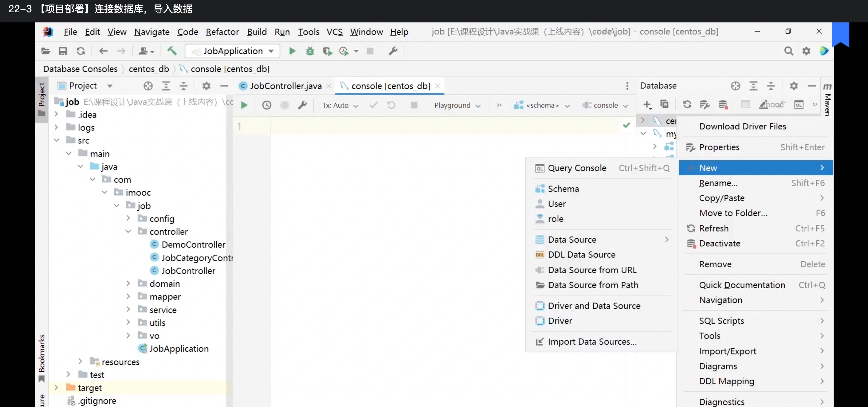This screenshot has height=407, width=868.
Task: Click Collapse All icon in Project panel
Action: pyautogui.click(x=183, y=86)
